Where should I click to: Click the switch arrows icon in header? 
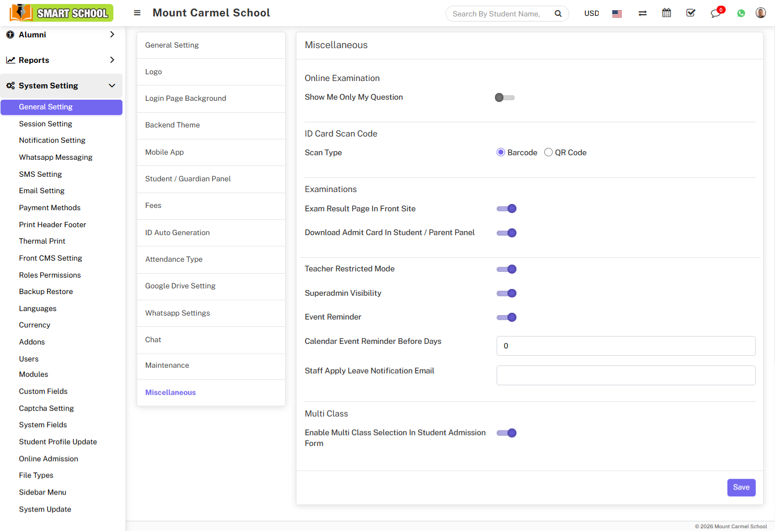tap(642, 14)
